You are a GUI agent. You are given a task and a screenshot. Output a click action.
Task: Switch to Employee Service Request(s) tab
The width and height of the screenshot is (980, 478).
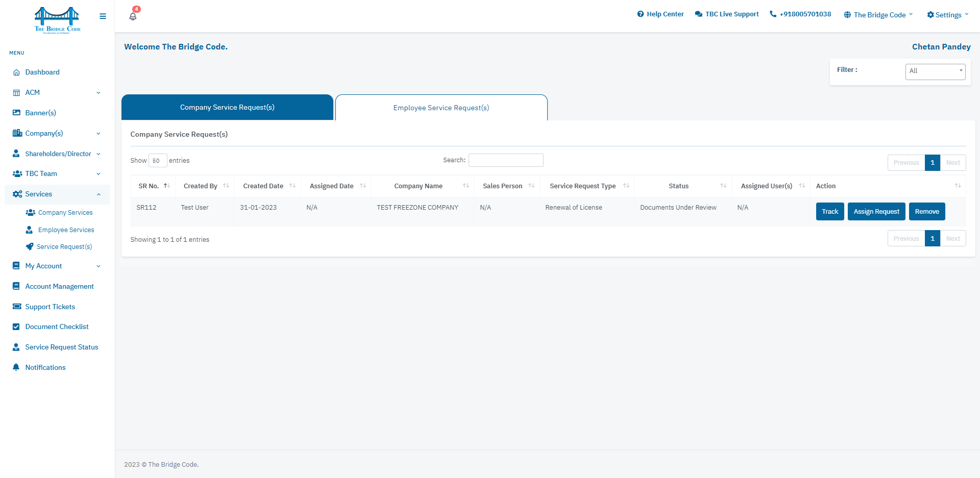coord(442,108)
